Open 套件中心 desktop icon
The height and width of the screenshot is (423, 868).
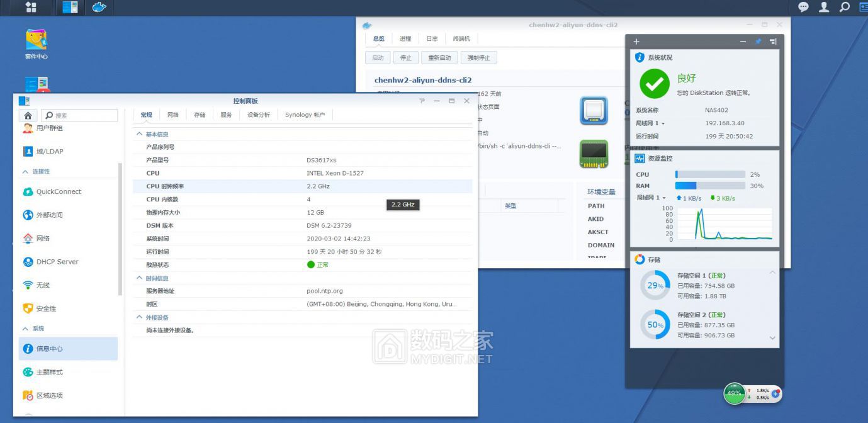coord(37,43)
